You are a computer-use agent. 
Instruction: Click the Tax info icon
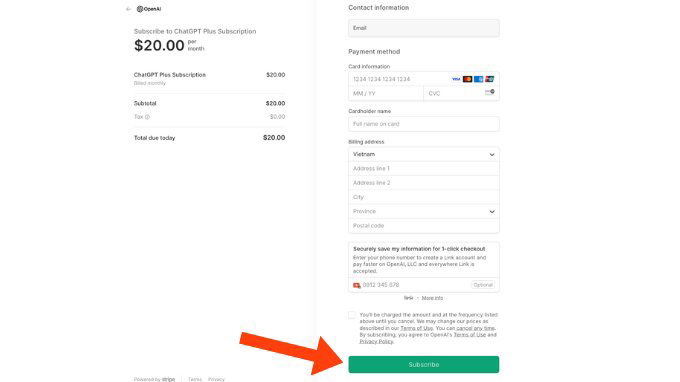tap(147, 117)
